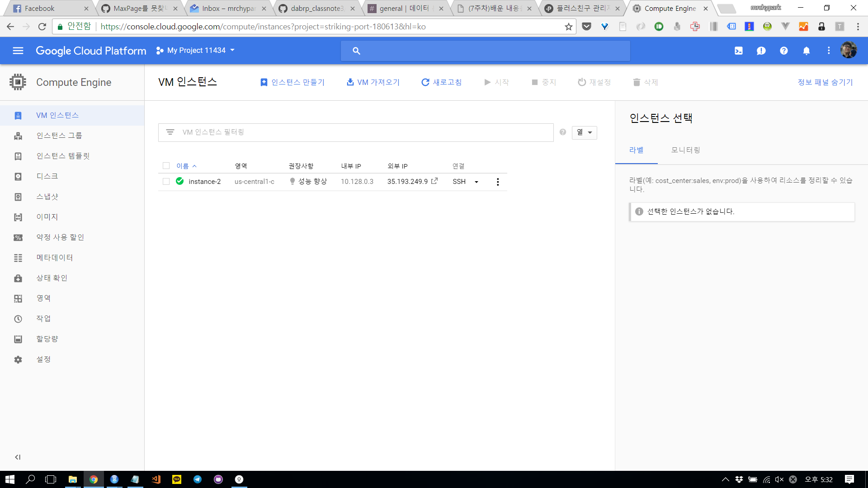Screen dimensions: 868x488
Task: Click the filter help question icon
Action: 562,132
